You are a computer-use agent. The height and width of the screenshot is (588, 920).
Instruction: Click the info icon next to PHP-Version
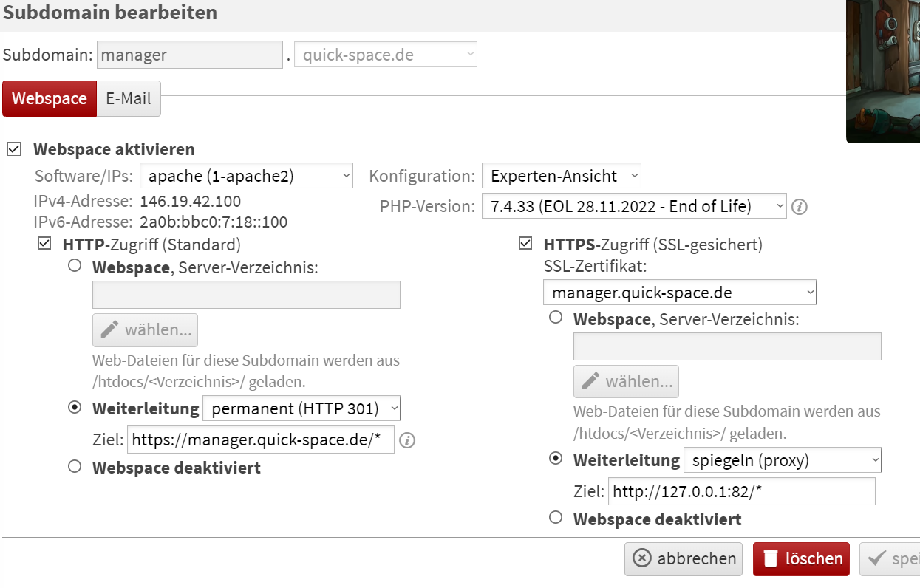coord(799,208)
